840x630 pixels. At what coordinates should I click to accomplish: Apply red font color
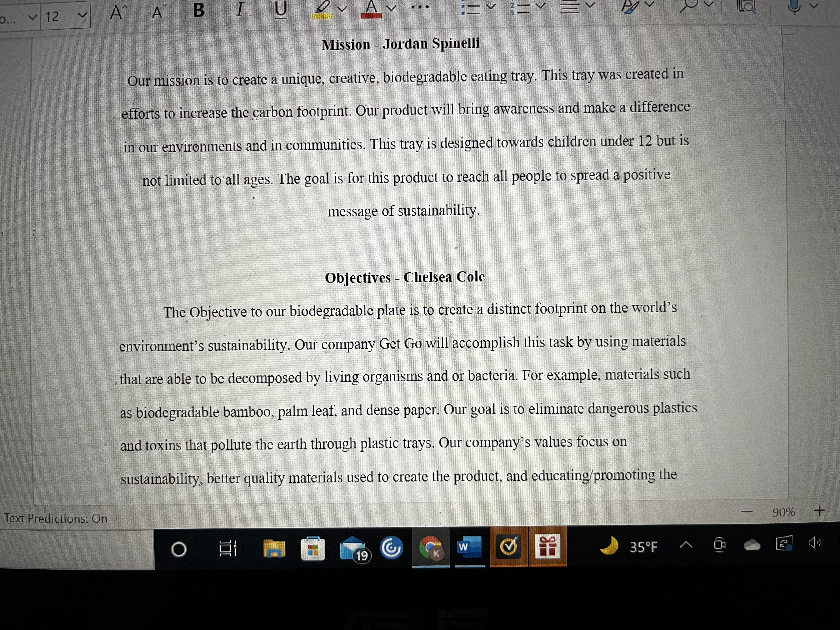coord(371,9)
